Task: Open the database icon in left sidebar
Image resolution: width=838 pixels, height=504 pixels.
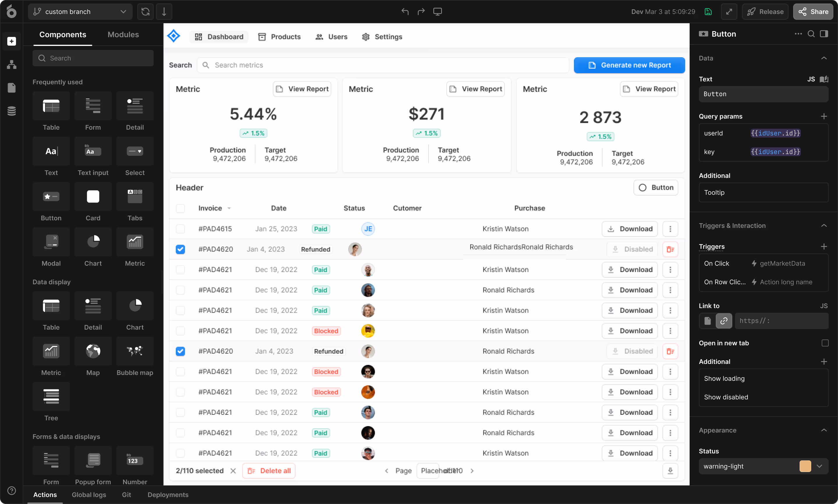Action: tap(12, 111)
